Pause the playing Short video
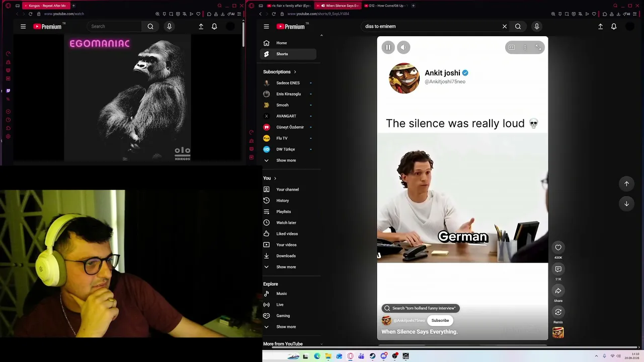Screen dimensions: 644x362 point(388,47)
